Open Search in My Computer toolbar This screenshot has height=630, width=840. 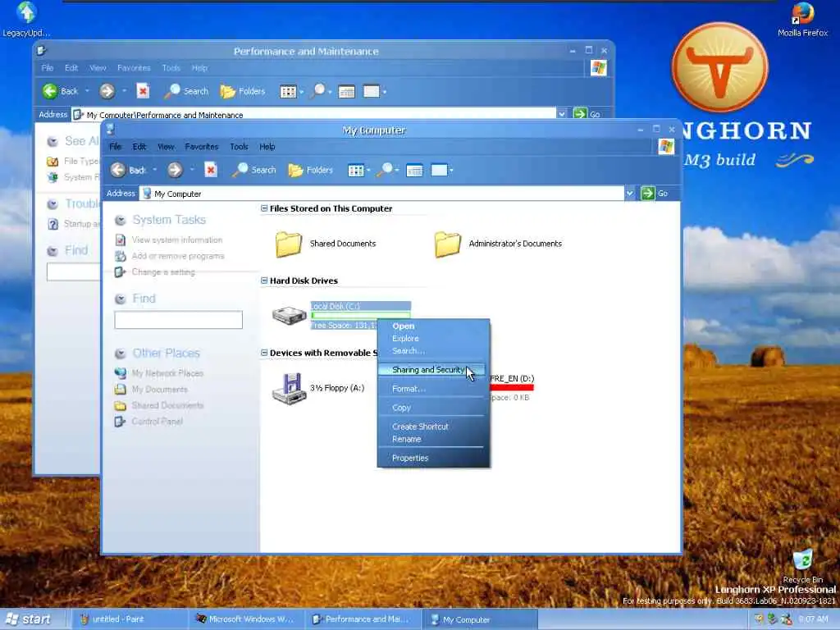tap(254, 170)
